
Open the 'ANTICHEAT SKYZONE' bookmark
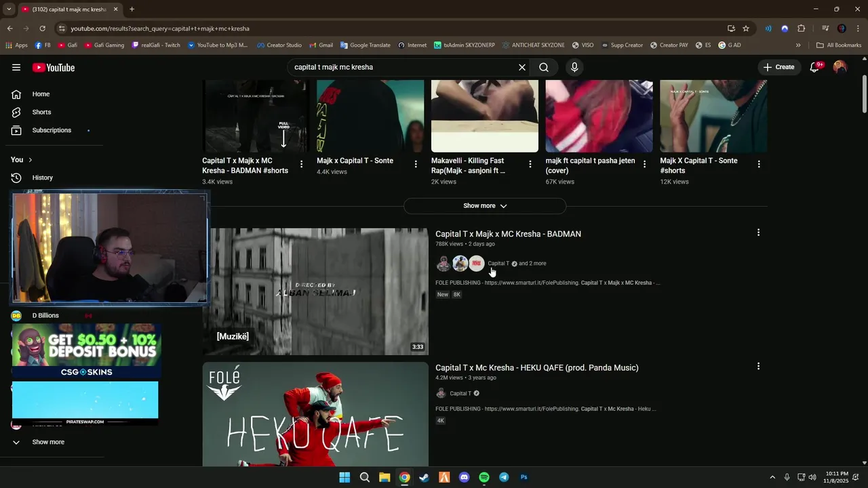tap(534, 45)
